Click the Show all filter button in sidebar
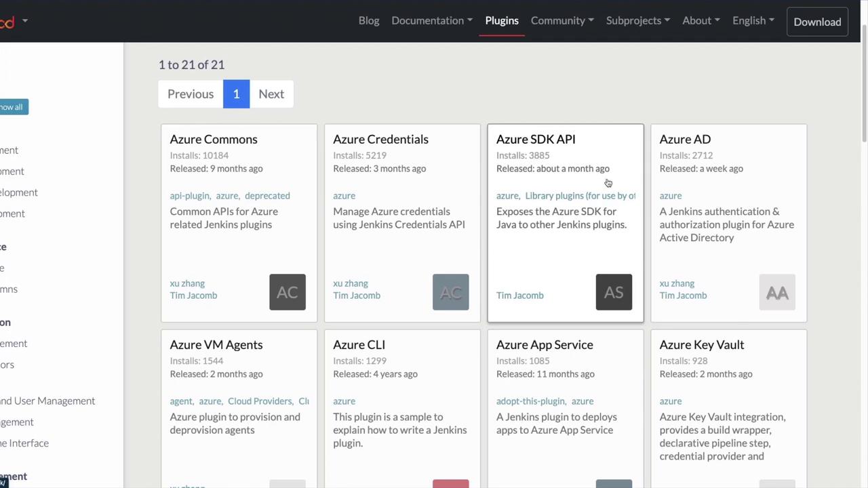This screenshot has height=488, width=868. (x=12, y=107)
